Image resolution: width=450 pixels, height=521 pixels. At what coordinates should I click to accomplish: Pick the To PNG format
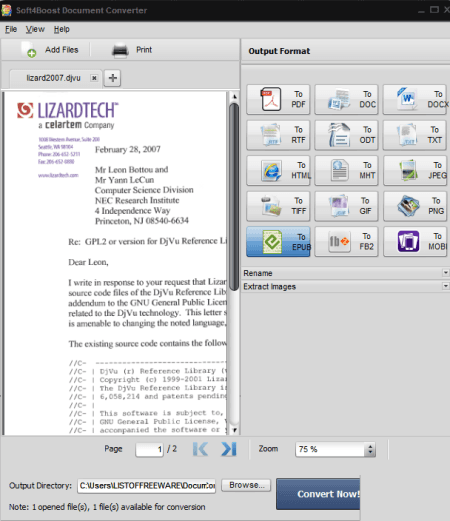coord(415,206)
